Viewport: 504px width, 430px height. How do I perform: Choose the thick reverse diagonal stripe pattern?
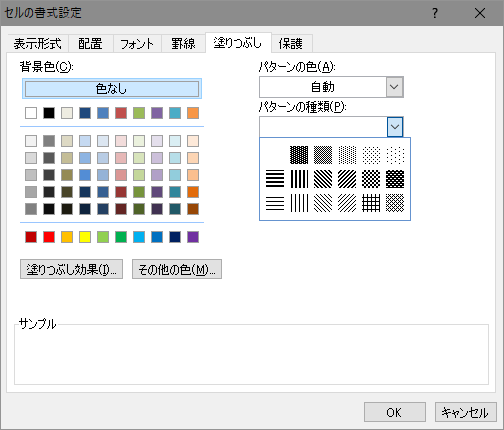click(x=323, y=179)
